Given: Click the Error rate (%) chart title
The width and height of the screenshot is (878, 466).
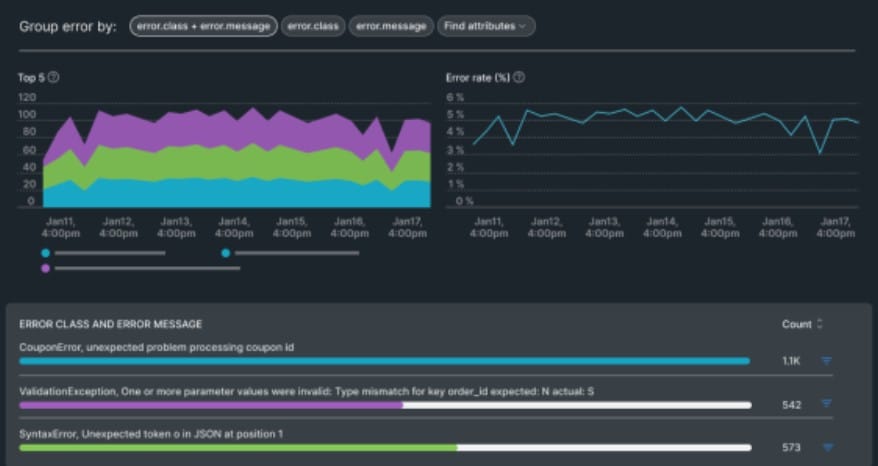Looking at the screenshot, I should 478,78.
